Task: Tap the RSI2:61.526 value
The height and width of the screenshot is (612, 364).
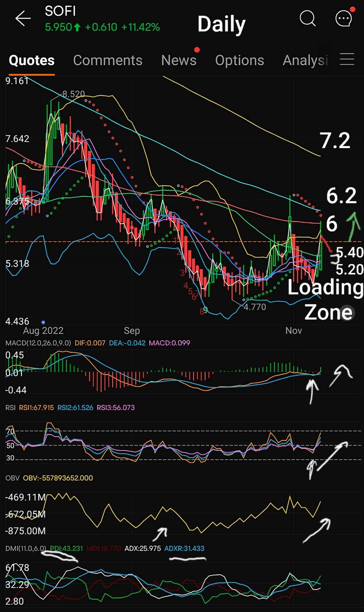Action: pyautogui.click(x=75, y=408)
